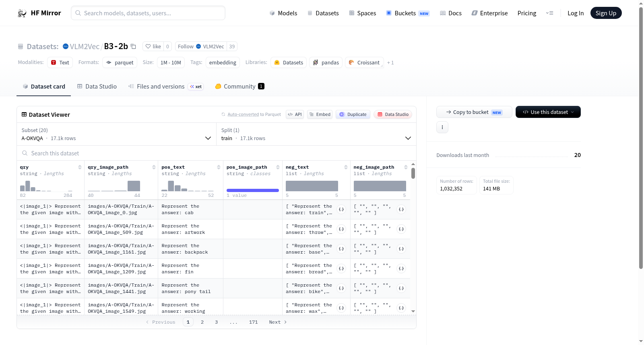This screenshot has height=345, width=644.
Task: Expand neg_image_path JSON in the first data row
Action: click(x=401, y=209)
